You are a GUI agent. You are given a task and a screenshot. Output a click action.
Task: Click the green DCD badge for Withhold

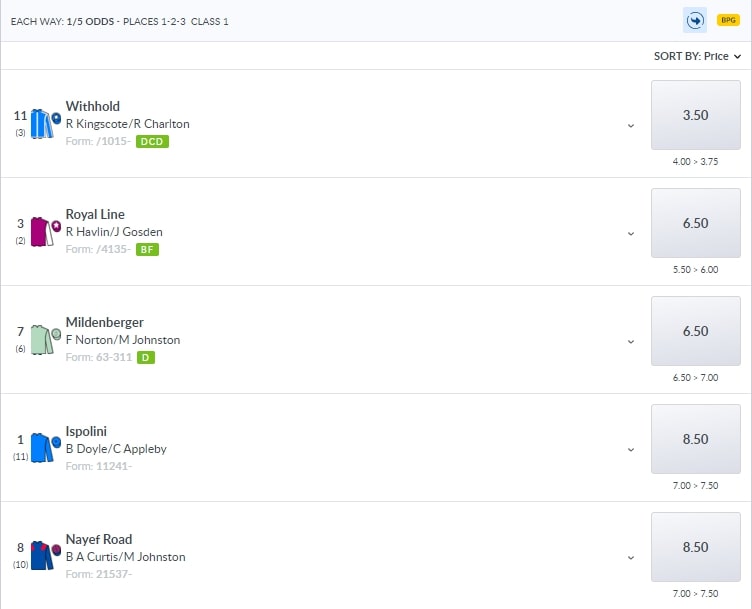(152, 142)
